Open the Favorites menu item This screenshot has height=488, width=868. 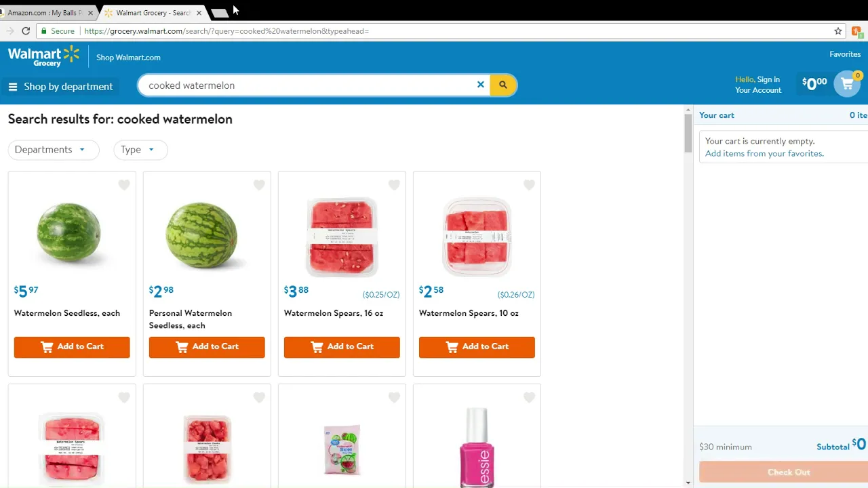pos(845,54)
